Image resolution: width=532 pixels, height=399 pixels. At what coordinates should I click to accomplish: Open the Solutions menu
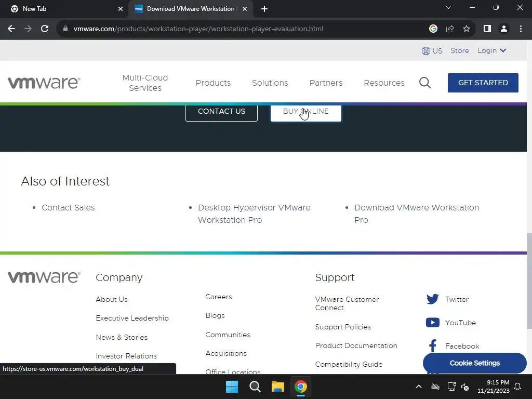[270, 83]
